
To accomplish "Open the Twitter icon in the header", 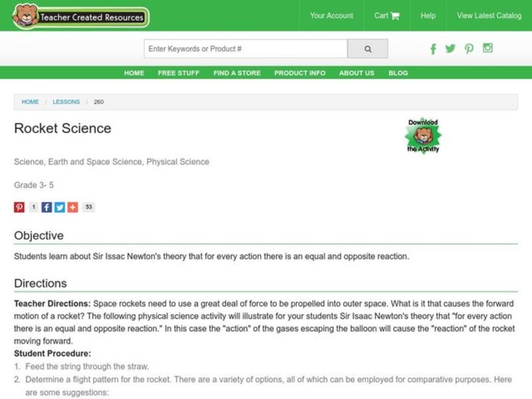I will (x=451, y=49).
